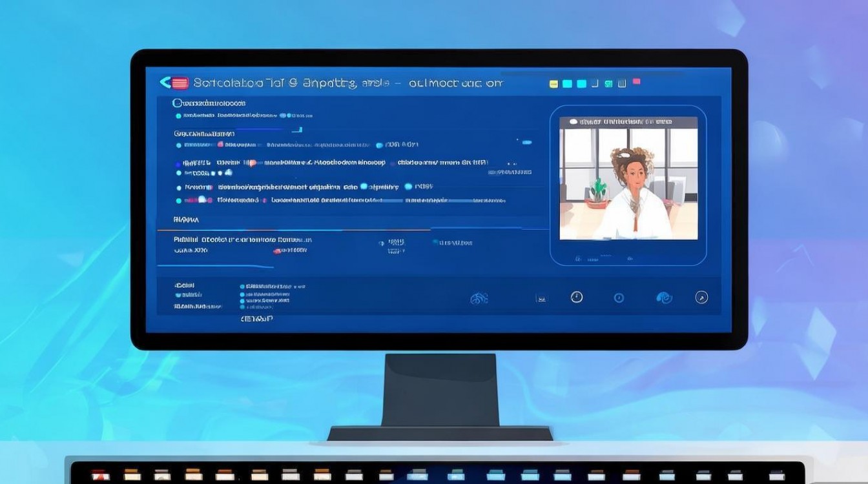Image resolution: width=868 pixels, height=484 pixels.
Task: Click the white clock icon in the bottom bar
Action: tap(577, 297)
